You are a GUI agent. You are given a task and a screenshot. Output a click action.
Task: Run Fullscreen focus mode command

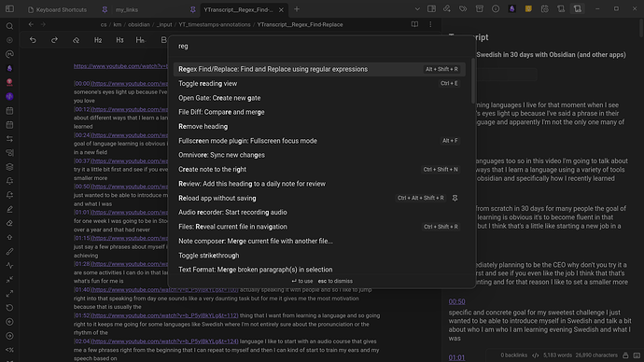[x=319, y=141]
